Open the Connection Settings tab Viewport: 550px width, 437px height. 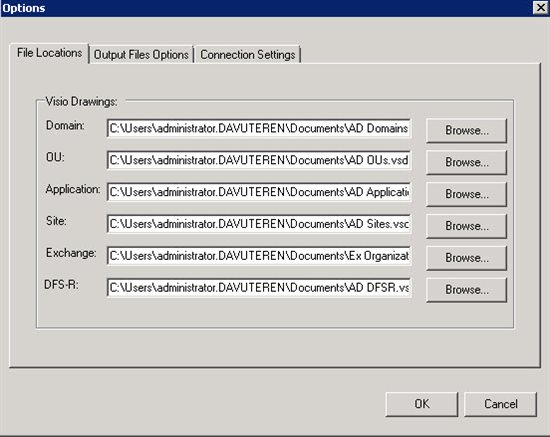tap(248, 55)
